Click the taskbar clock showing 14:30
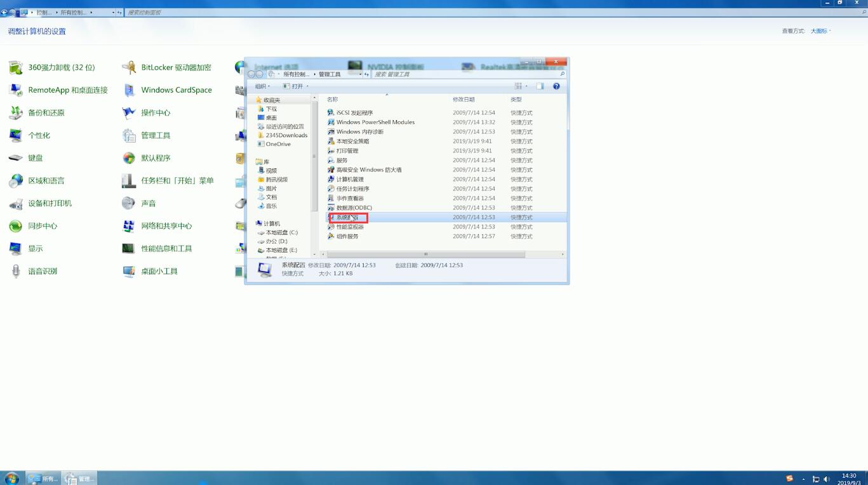This screenshot has height=485, width=868. coord(849,479)
